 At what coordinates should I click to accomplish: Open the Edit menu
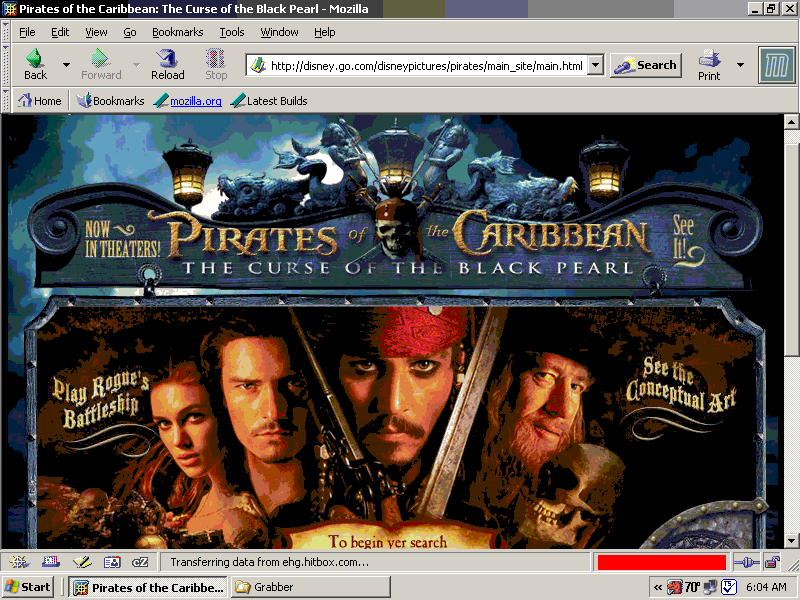click(x=60, y=32)
